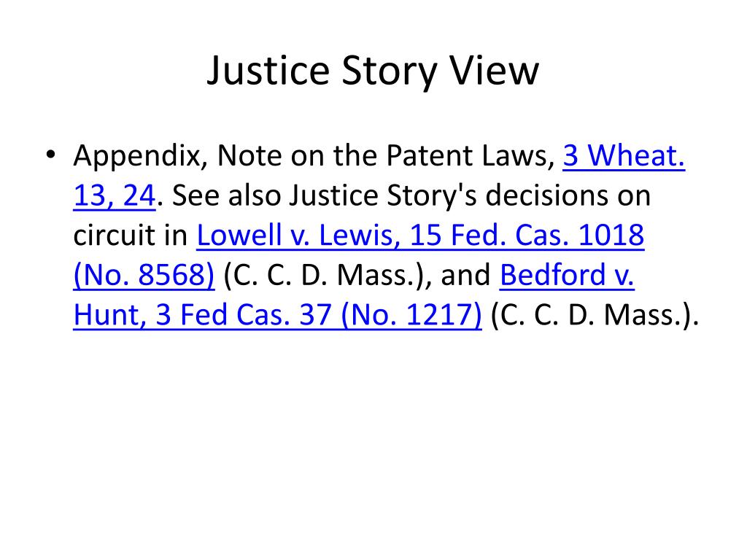
Task: Click the "circuit in" text
Action: click(x=131, y=236)
